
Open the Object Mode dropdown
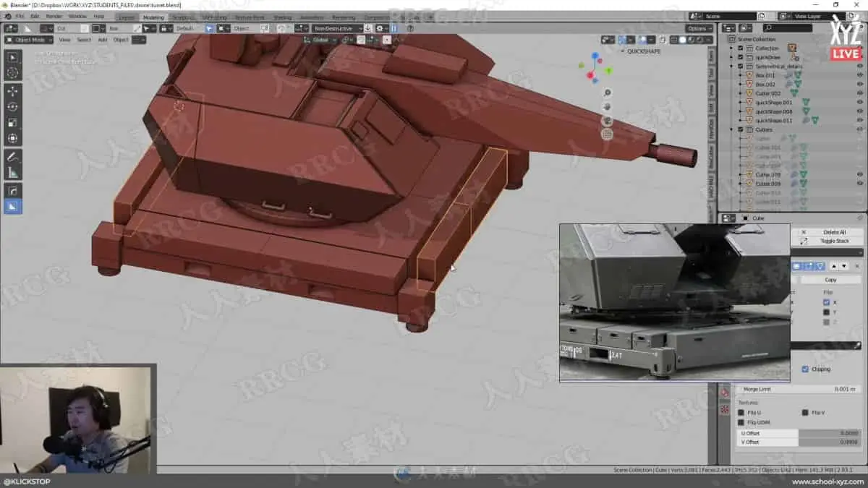click(x=29, y=40)
